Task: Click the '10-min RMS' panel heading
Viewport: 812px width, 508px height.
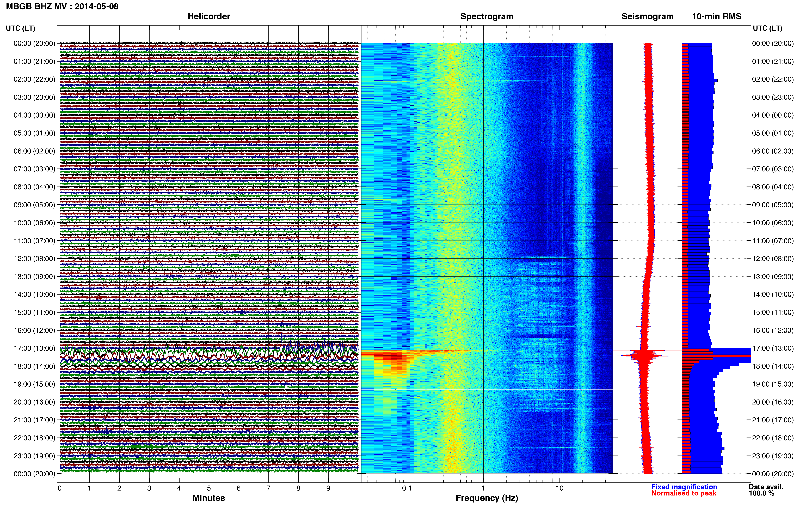Action: [x=717, y=16]
